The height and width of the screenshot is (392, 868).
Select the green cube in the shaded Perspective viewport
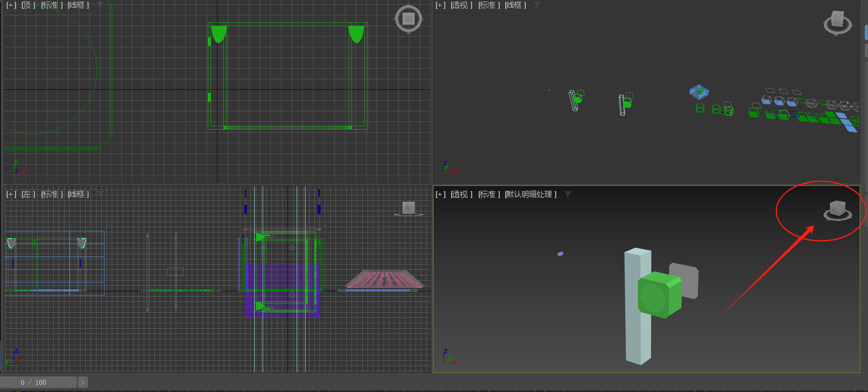click(657, 296)
